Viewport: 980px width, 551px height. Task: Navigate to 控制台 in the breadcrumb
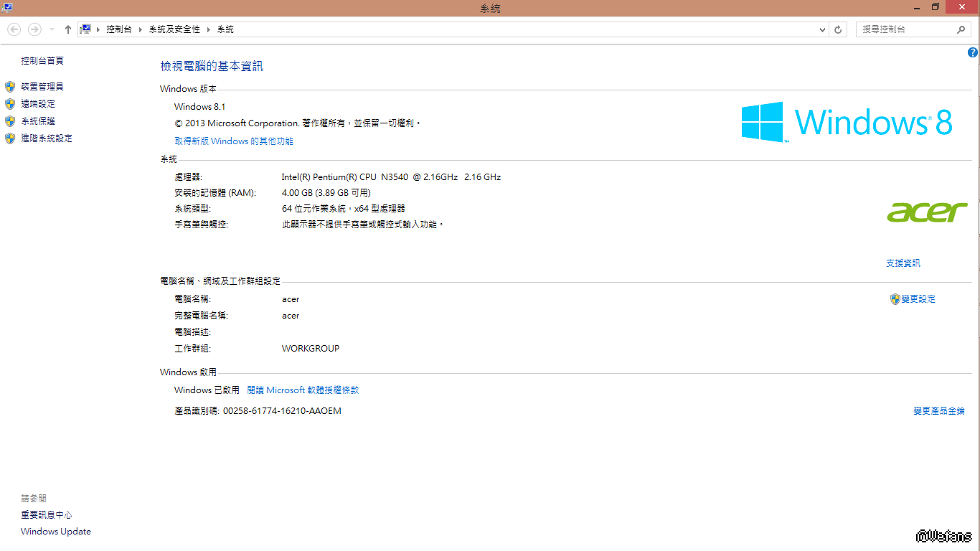[119, 29]
